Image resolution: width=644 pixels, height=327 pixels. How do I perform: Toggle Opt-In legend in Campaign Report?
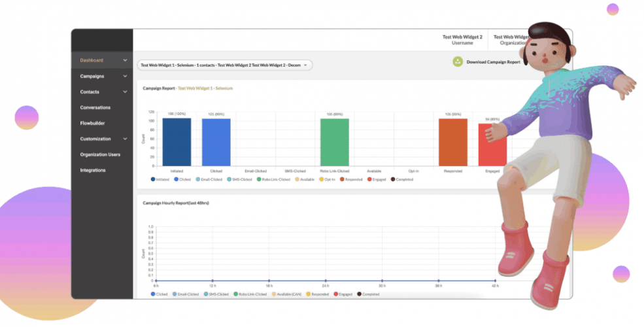coord(328,179)
